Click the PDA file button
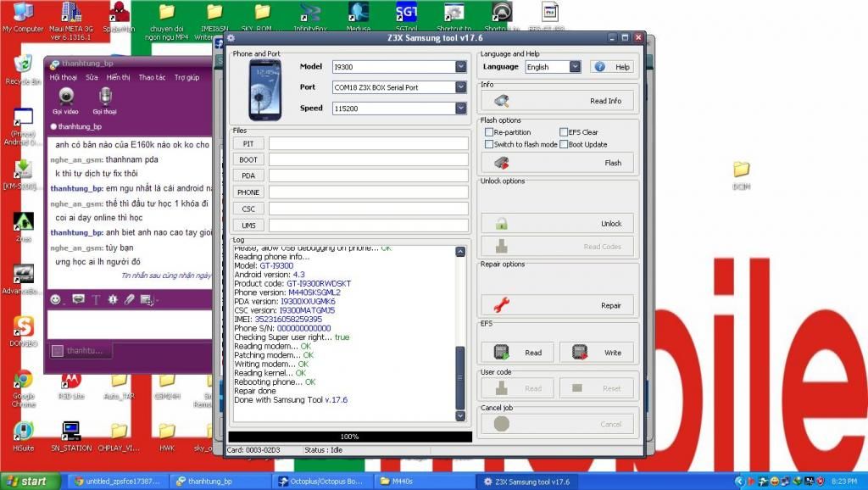The width and height of the screenshot is (868, 490). point(248,175)
